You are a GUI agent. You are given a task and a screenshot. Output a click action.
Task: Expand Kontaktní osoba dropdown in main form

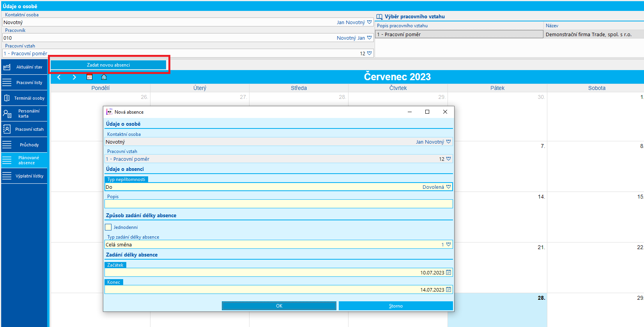369,22
